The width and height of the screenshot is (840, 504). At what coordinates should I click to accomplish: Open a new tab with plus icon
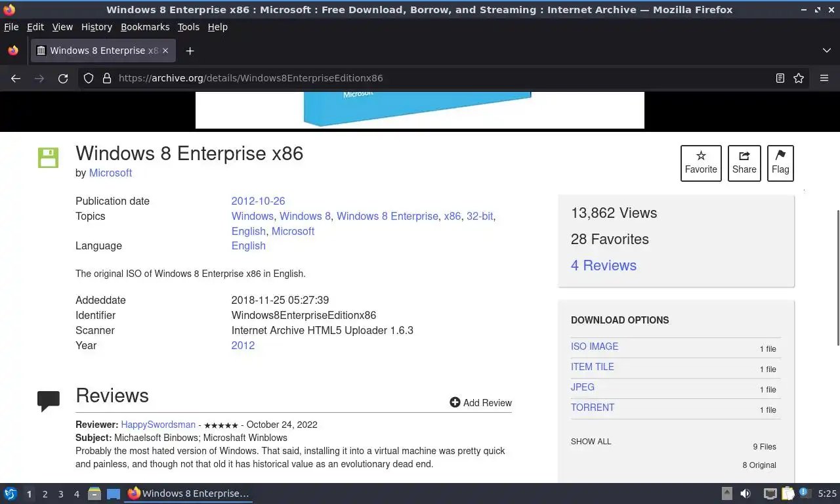tap(190, 51)
